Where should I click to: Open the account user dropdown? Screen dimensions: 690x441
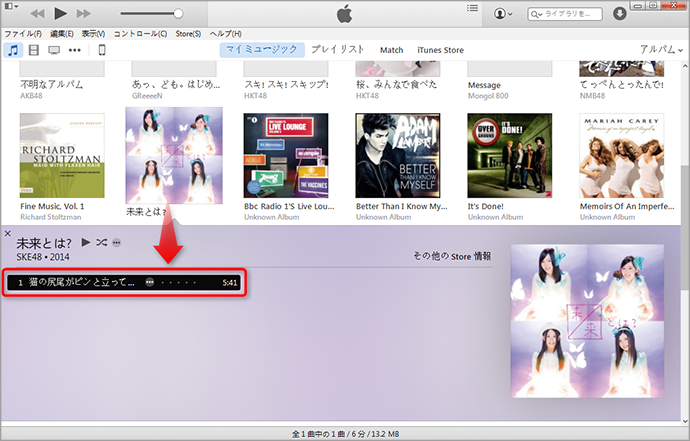coord(503,14)
